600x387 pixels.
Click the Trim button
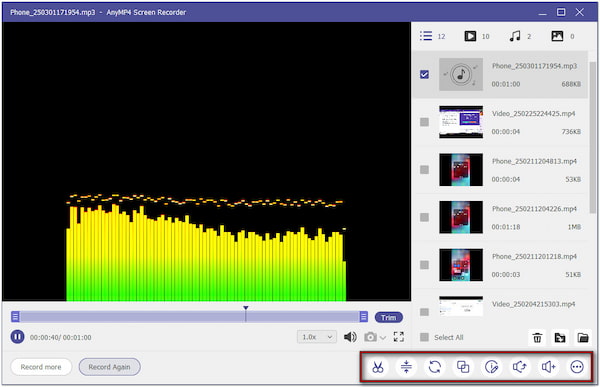[x=388, y=317]
